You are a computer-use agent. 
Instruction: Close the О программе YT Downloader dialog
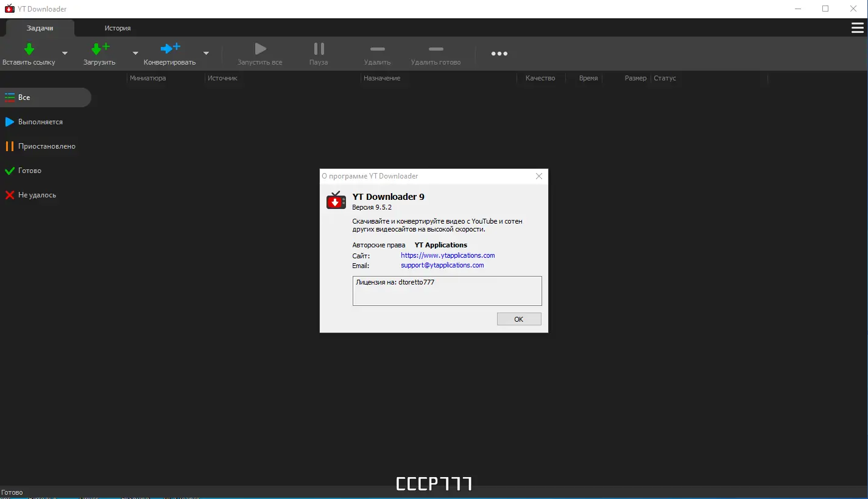pos(539,176)
